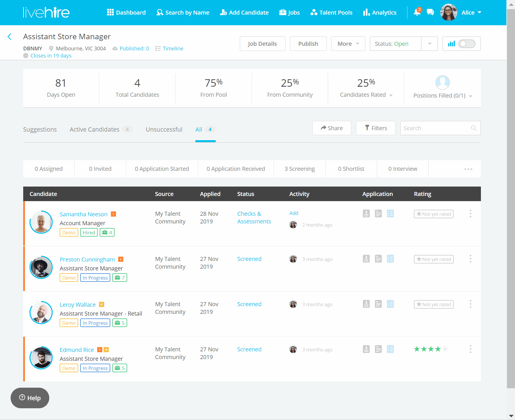Open Preston Cunningham's resume document icon
Image resolution: width=515 pixels, height=420 pixels.
378,259
